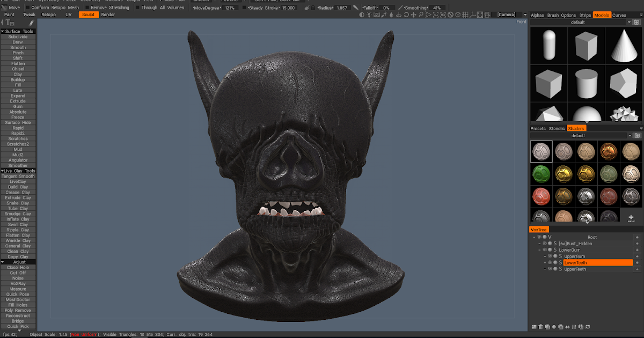Click the trash icon below the VoxTree

540,326
